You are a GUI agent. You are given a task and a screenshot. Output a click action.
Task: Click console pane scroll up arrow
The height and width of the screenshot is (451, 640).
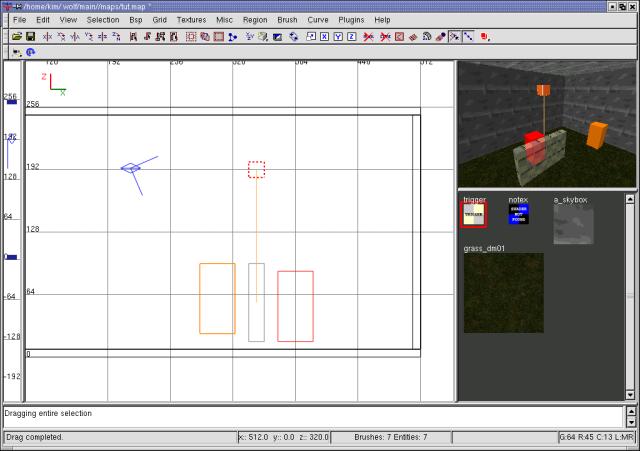(x=631, y=411)
